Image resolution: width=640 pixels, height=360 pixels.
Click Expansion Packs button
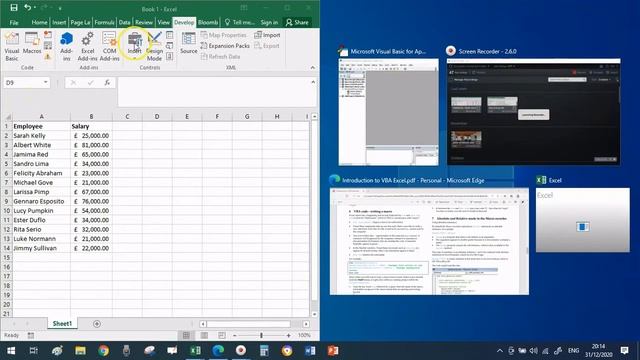[225, 46]
